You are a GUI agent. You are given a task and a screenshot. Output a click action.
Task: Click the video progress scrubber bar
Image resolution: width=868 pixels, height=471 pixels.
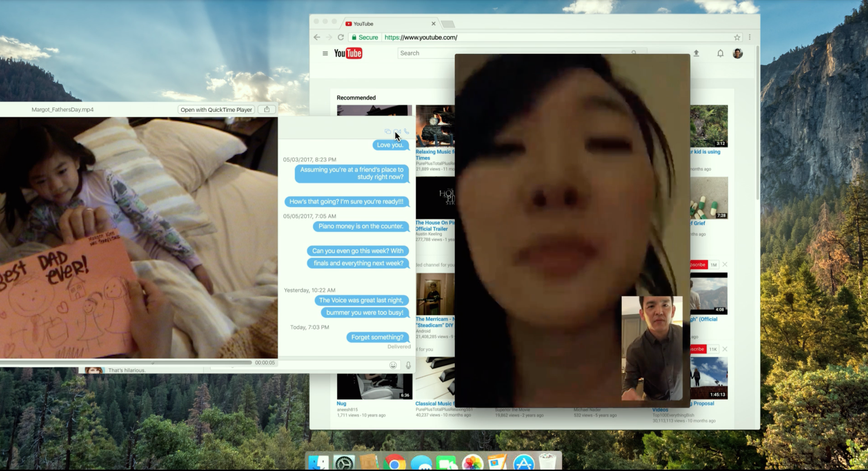[127, 363]
